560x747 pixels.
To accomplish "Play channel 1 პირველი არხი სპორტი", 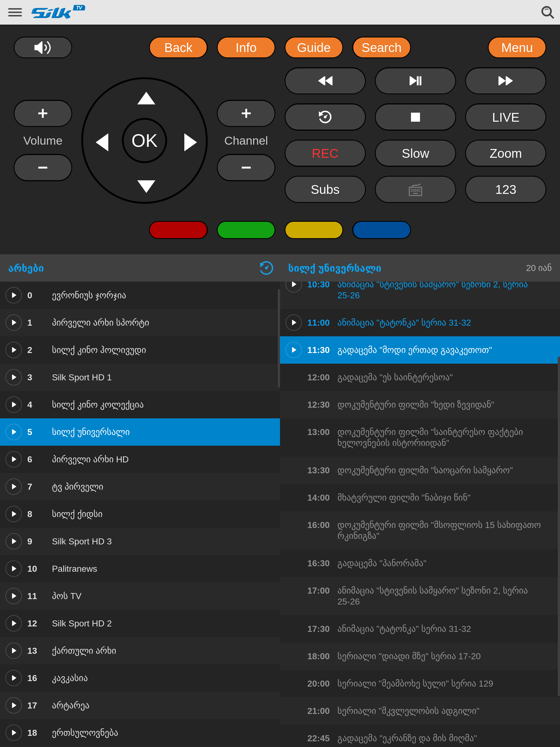I will pos(14,323).
